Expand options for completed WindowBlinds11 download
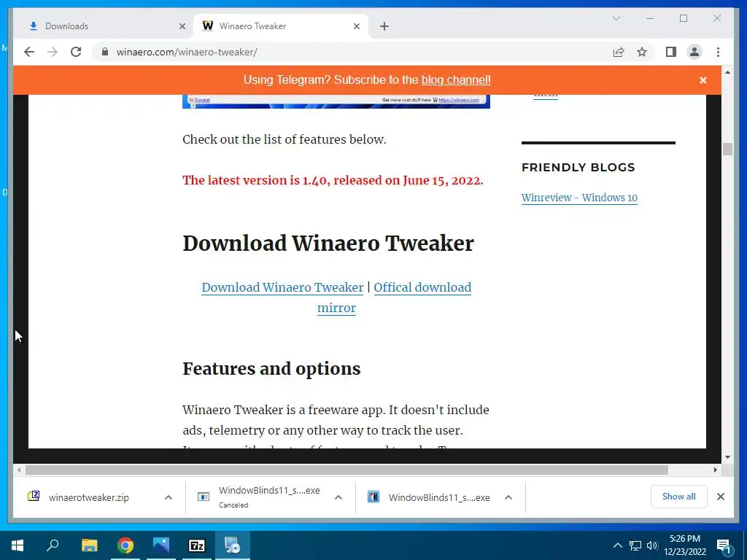The height and width of the screenshot is (560, 747). point(508,497)
